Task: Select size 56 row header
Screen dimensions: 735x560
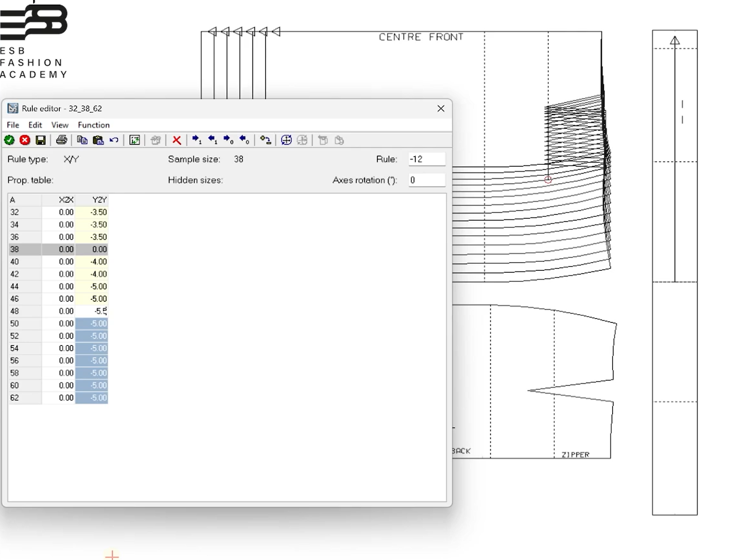Action: point(25,360)
